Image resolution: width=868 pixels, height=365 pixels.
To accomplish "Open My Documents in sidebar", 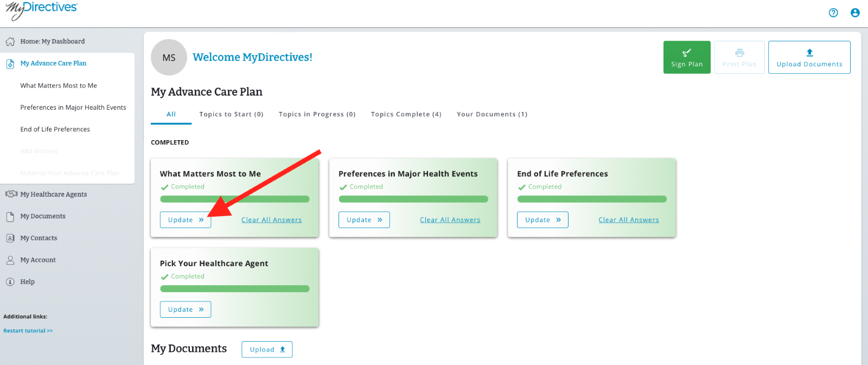I will (43, 216).
